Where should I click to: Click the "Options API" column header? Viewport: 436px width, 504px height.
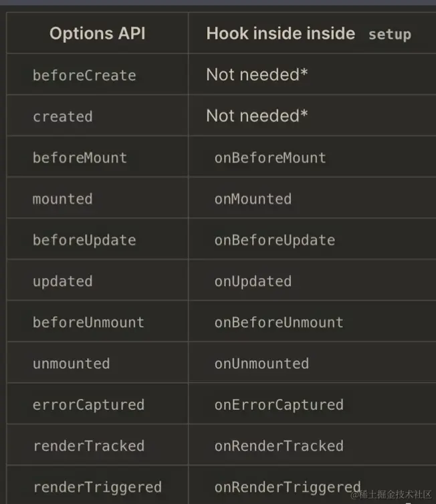[x=97, y=33]
